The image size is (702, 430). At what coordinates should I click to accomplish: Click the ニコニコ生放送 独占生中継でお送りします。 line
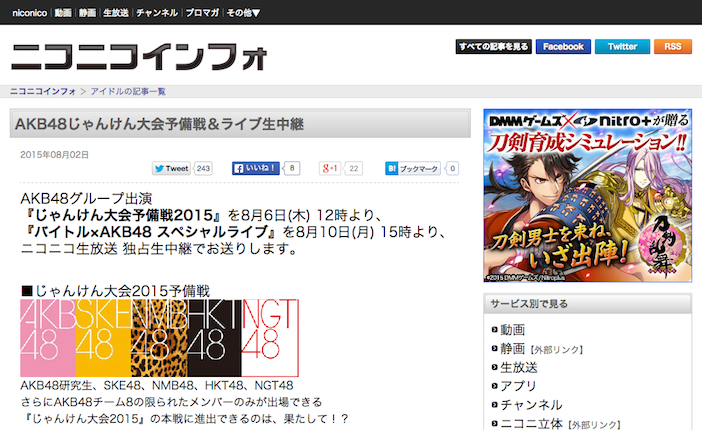point(159,249)
